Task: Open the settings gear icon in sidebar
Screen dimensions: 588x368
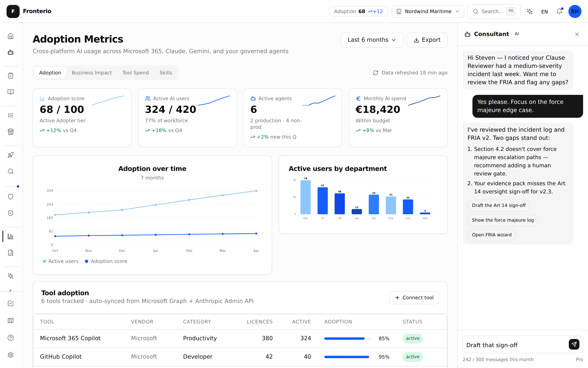Action: (x=11, y=355)
